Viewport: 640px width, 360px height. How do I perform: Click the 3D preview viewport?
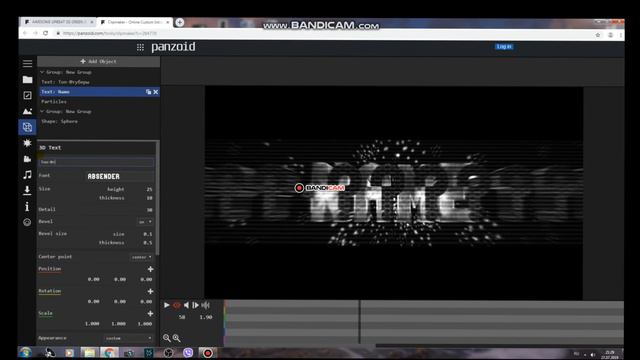393,192
